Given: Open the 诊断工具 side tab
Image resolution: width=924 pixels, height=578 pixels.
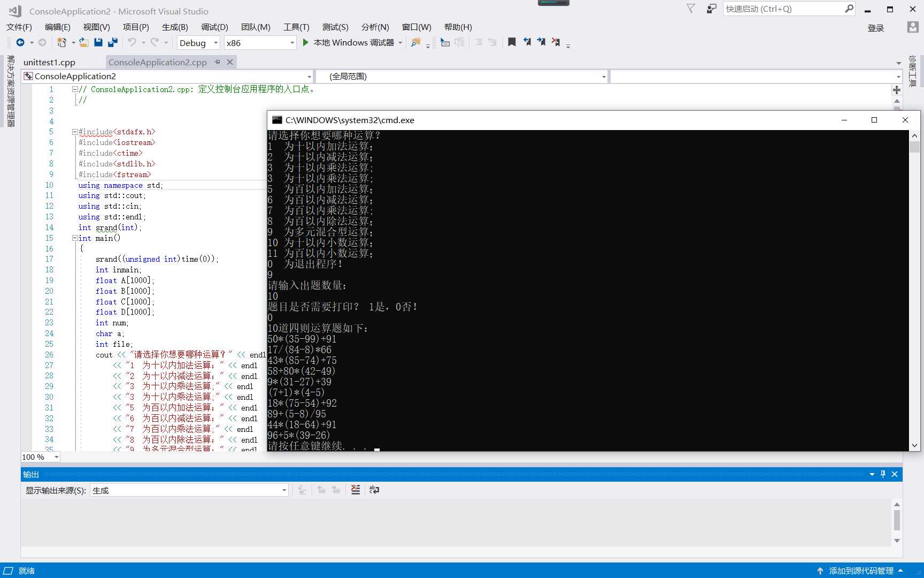Looking at the screenshot, I should click(913, 71).
